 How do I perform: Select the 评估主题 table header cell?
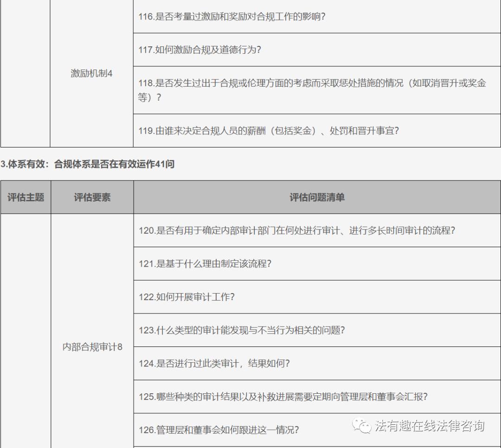point(26,197)
